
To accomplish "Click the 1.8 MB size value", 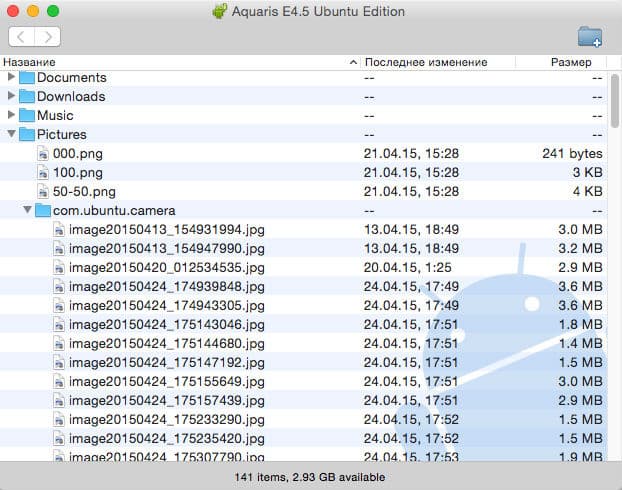I will point(581,325).
